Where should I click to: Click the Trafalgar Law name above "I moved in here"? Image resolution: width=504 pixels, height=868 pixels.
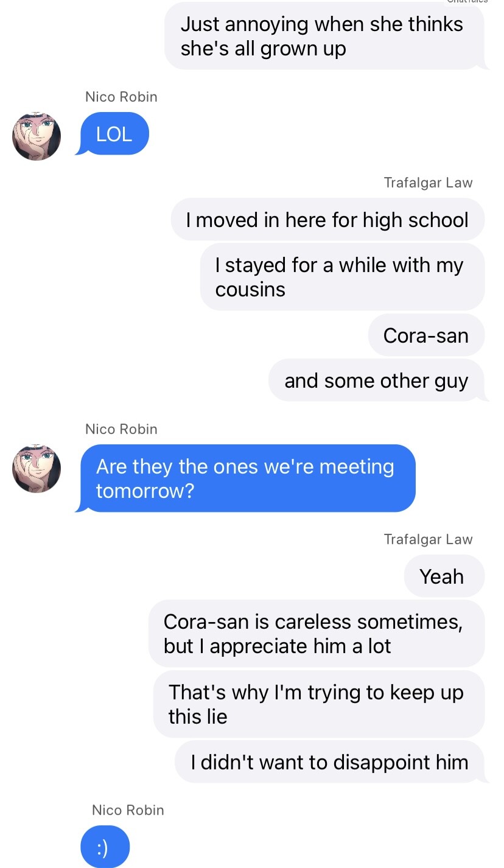pyautogui.click(x=428, y=183)
